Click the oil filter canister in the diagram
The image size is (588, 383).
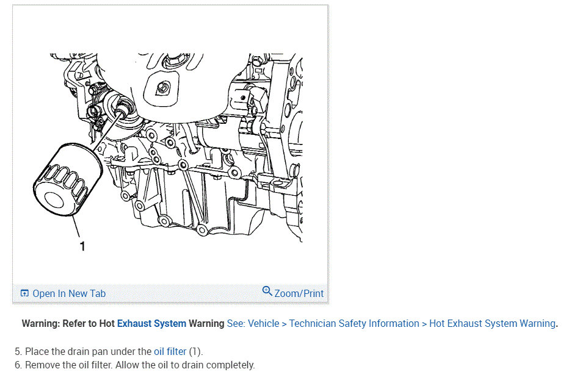[68, 179]
